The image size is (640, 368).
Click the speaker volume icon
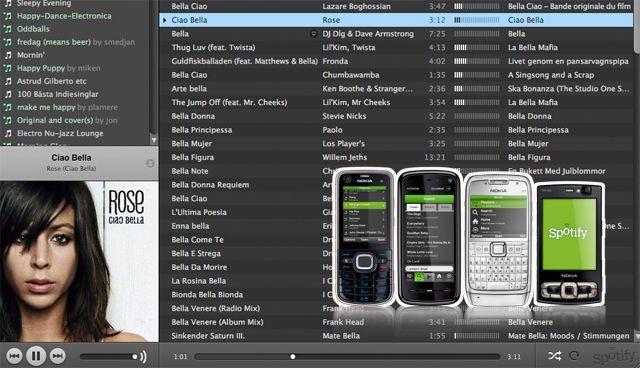(x=143, y=357)
